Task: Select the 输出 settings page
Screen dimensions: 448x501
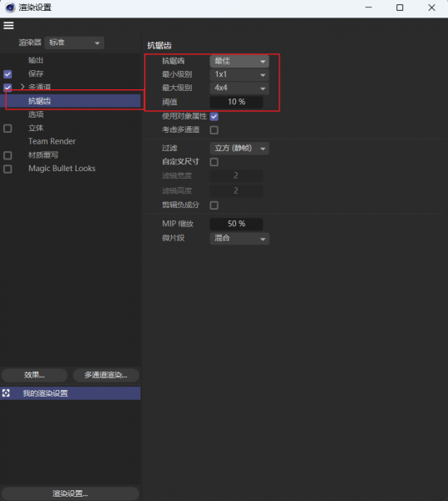Action: tap(35, 60)
